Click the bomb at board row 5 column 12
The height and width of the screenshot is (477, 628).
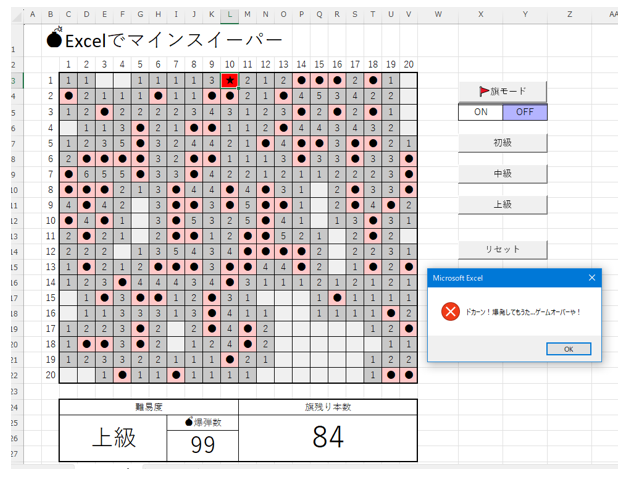tap(265, 143)
